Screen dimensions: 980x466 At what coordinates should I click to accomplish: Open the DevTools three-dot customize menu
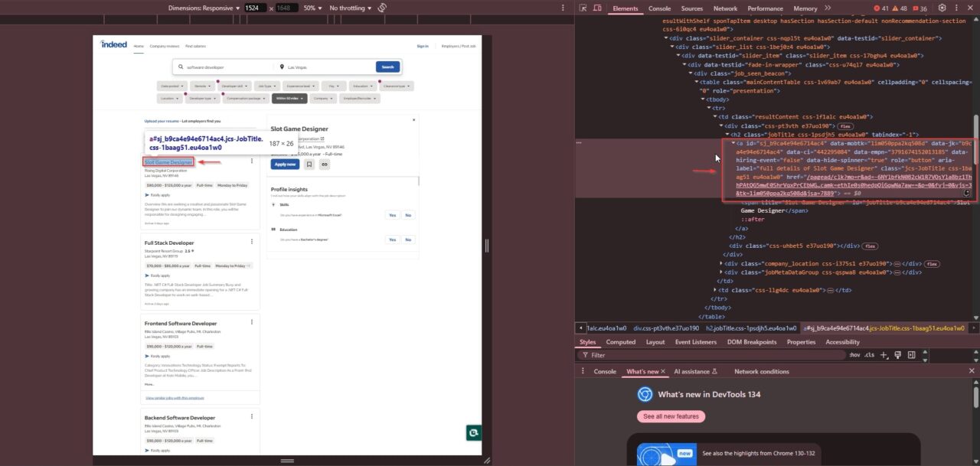(956, 8)
